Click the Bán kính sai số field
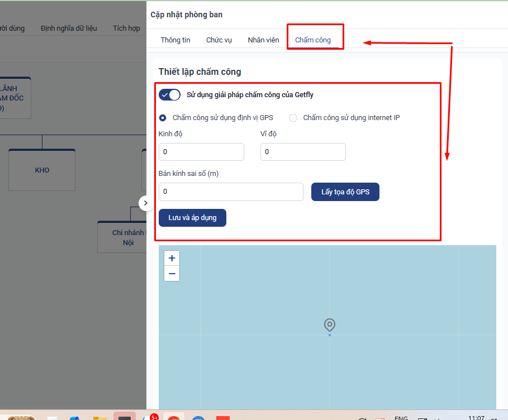The width and height of the screenshot is (508, 420). [231, 192]
